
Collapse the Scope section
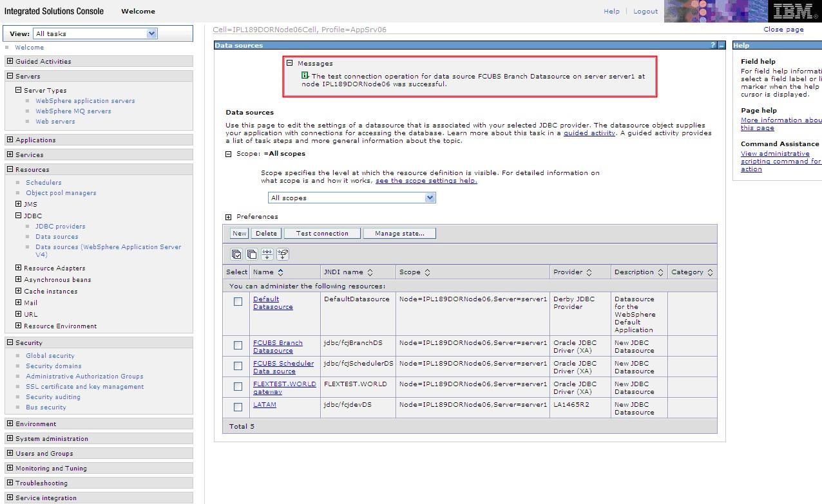[x=229, y=154]
